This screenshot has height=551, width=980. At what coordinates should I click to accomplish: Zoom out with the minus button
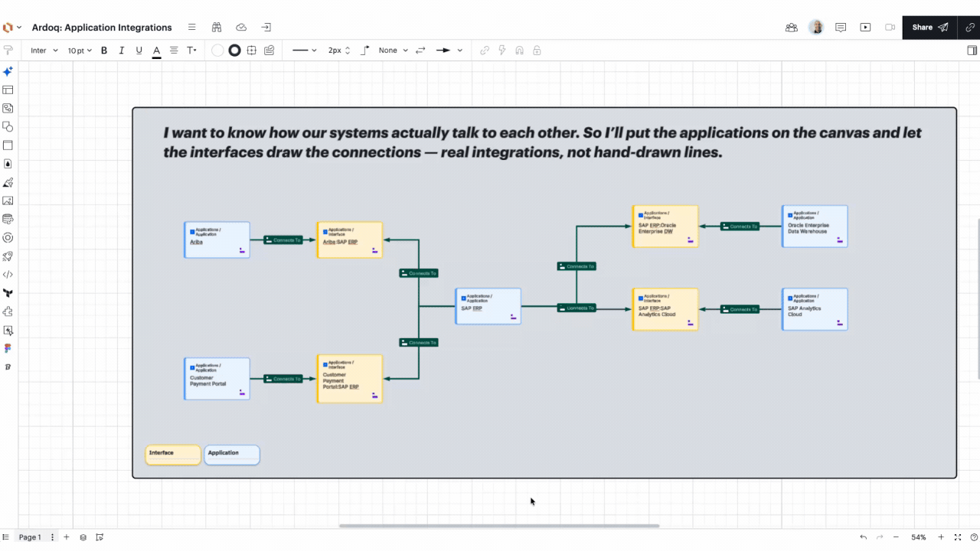(897, 537)
